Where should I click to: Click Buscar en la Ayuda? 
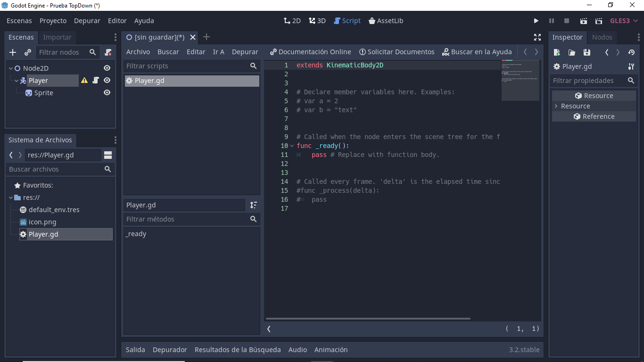477,52
